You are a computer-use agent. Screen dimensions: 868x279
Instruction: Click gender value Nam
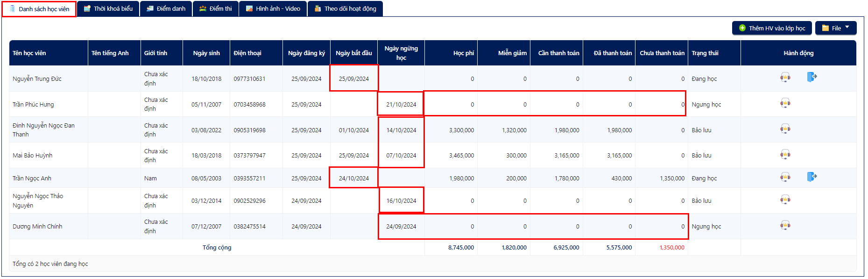[x=150, y=178]
